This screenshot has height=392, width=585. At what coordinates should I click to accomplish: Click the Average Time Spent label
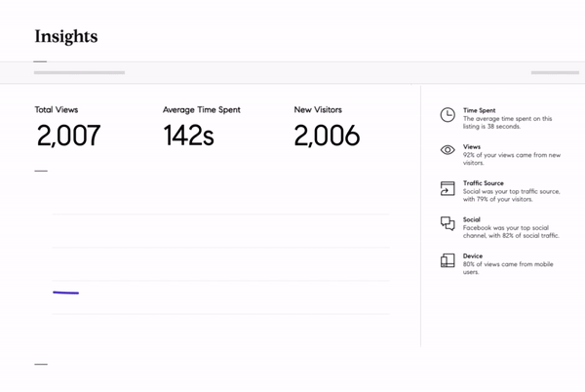pyautogui.click(x=201, y=110)
